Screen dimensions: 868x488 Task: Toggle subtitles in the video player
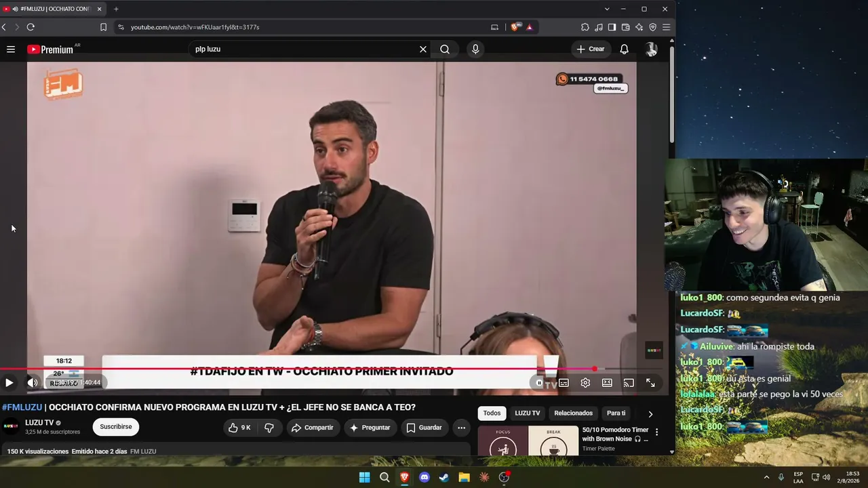(x=564, y=383)
